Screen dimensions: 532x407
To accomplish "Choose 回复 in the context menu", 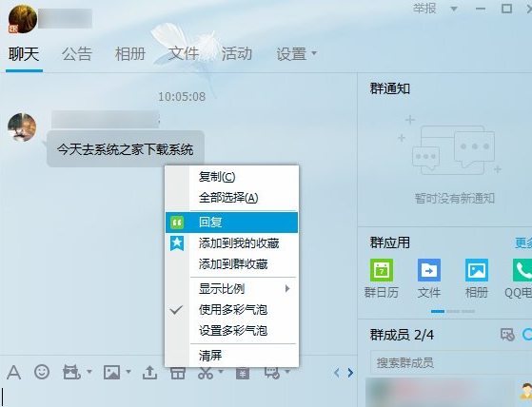I will click(231, 223).
